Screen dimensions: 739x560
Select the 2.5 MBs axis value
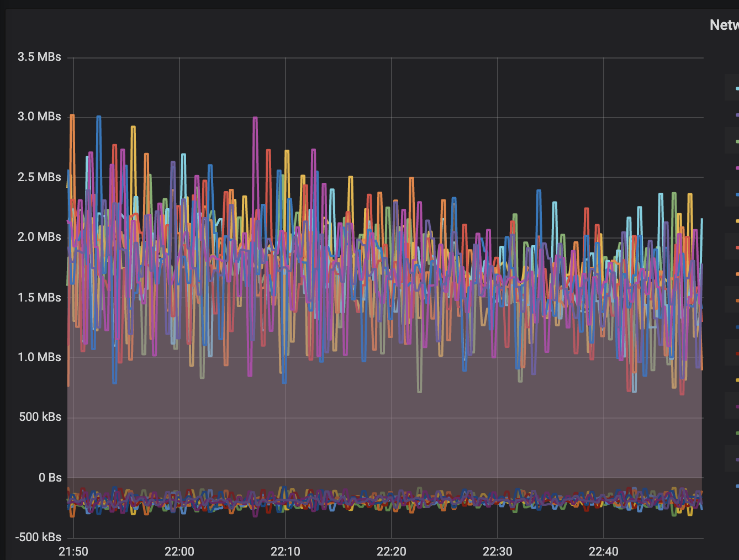pyautogui.click(x=39, y=177)
